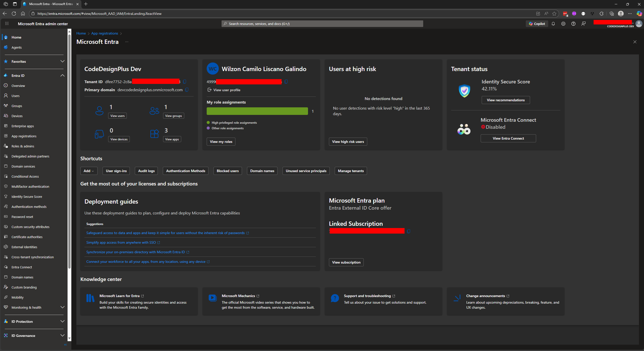Click View recommendations button
This screenshot has width=644, height=351.
coord(506,100)
